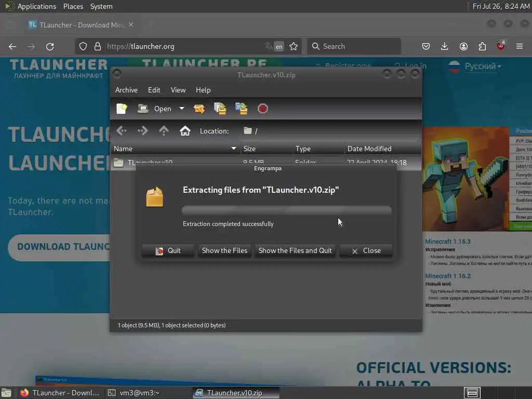
Task: Close the TLauncher browser tab
Action: point(131,25)
